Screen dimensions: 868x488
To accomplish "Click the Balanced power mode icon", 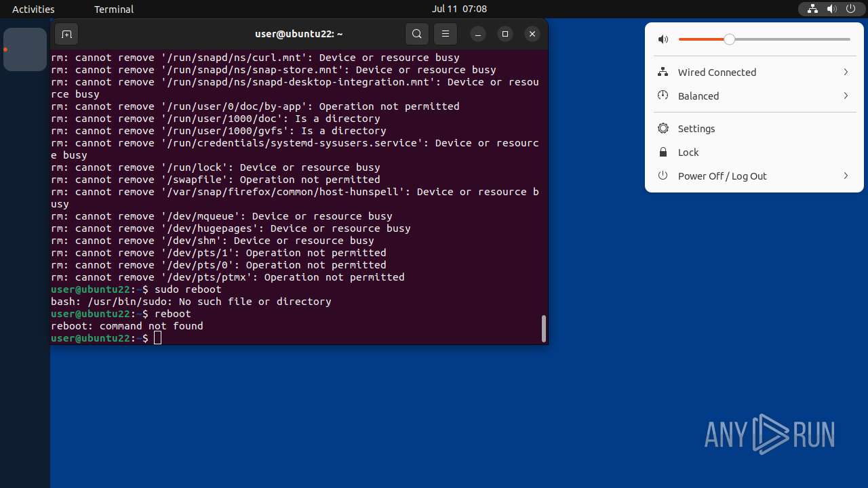I will point(663,96).
